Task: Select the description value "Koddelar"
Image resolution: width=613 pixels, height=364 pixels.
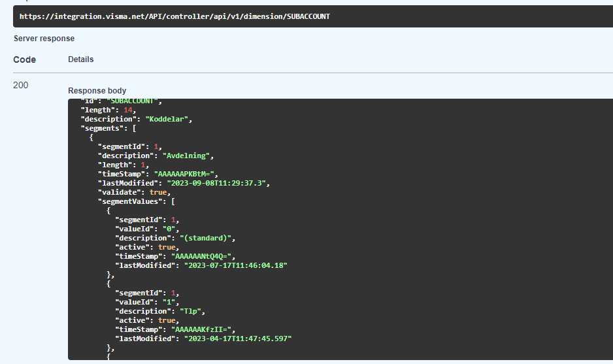Action: tap(167, 119)
